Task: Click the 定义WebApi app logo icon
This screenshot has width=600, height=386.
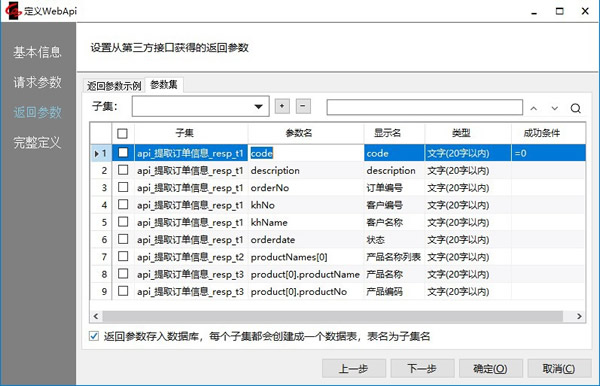Action: click(x=13, y=11)
